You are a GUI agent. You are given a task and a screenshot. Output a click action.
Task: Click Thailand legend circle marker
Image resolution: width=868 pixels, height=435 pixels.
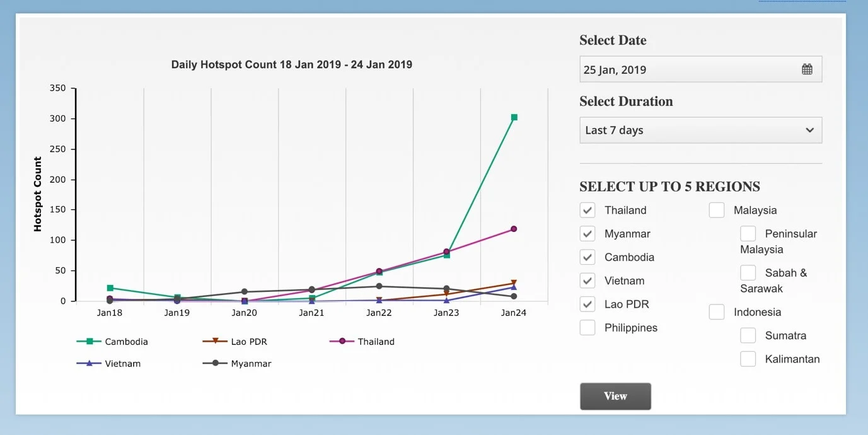342,342
